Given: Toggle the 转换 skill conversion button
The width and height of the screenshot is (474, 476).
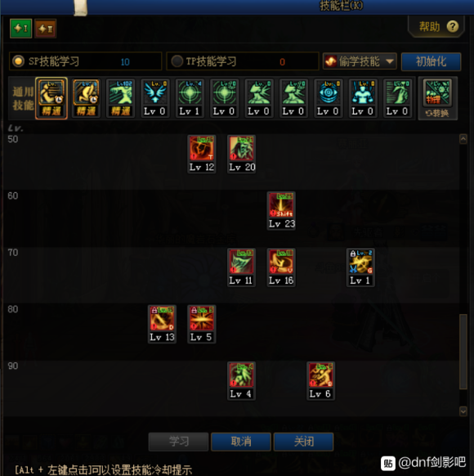Looking at the screenshot, I should click(437, 98).
